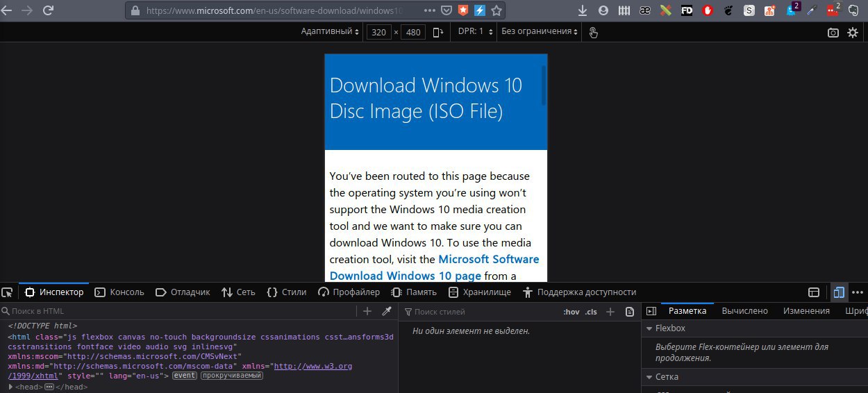Viewport: 868px width, 393px height.
Task: Expand the head node in markup
Action: [x=10, y=387]
